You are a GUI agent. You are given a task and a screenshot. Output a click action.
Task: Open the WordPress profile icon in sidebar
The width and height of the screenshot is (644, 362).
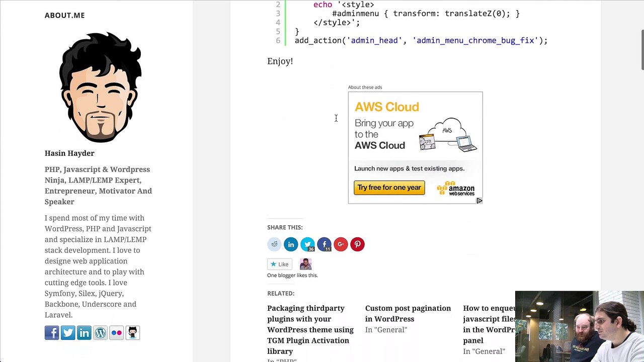(x=100, y=333)
